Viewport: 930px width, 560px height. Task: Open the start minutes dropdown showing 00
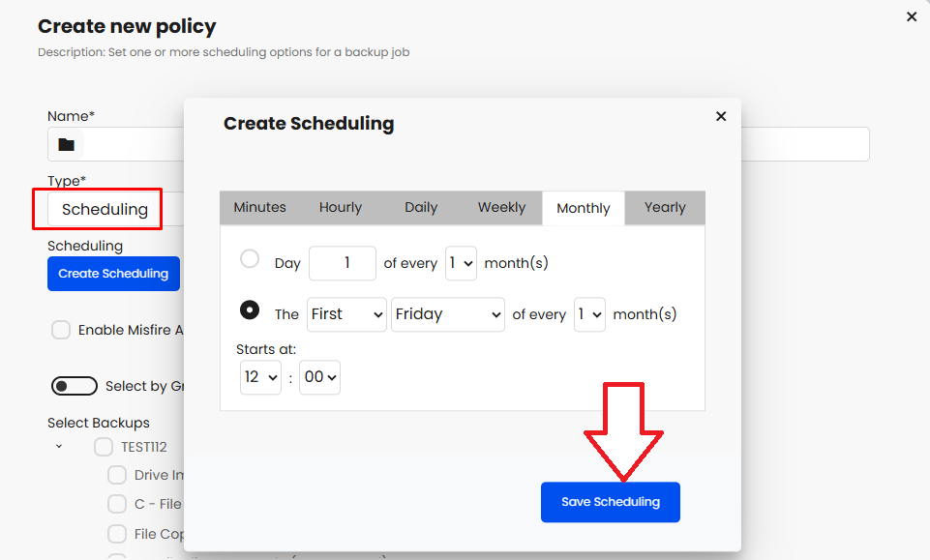coord(320,377)
